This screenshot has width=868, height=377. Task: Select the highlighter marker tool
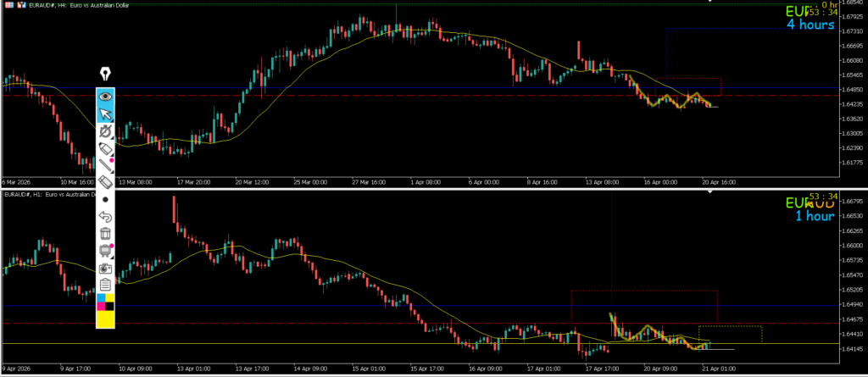(x=106, y=148)
